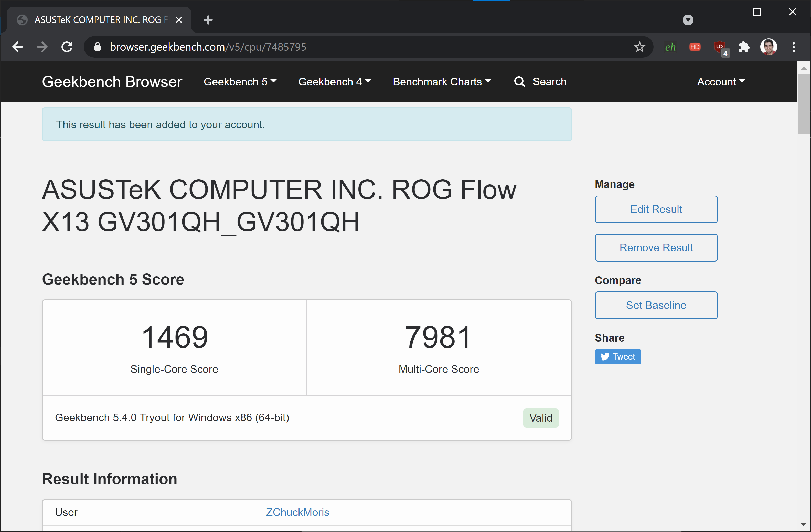Click the Set Baseline button
The height and width of the screenshot is (532, 811).
(x=656, y=305)
